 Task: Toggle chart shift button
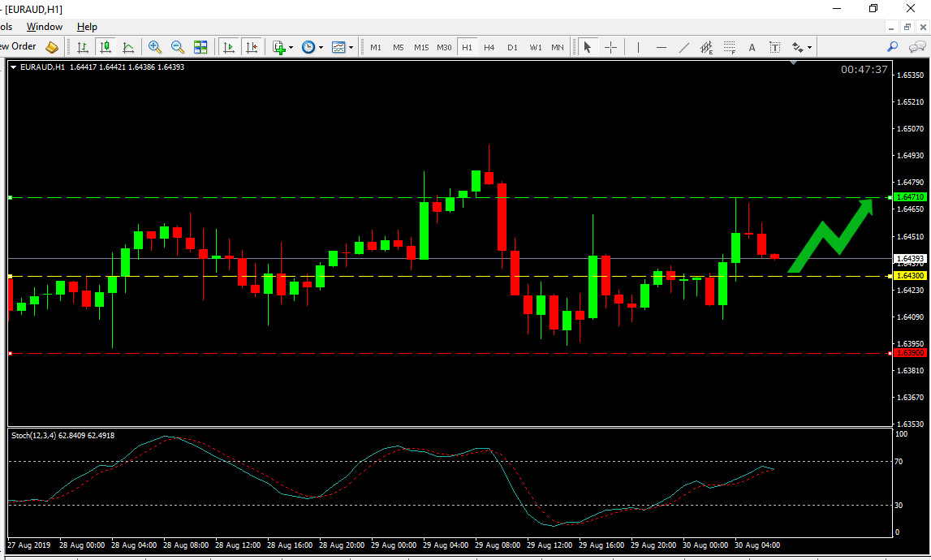(252, 47)
